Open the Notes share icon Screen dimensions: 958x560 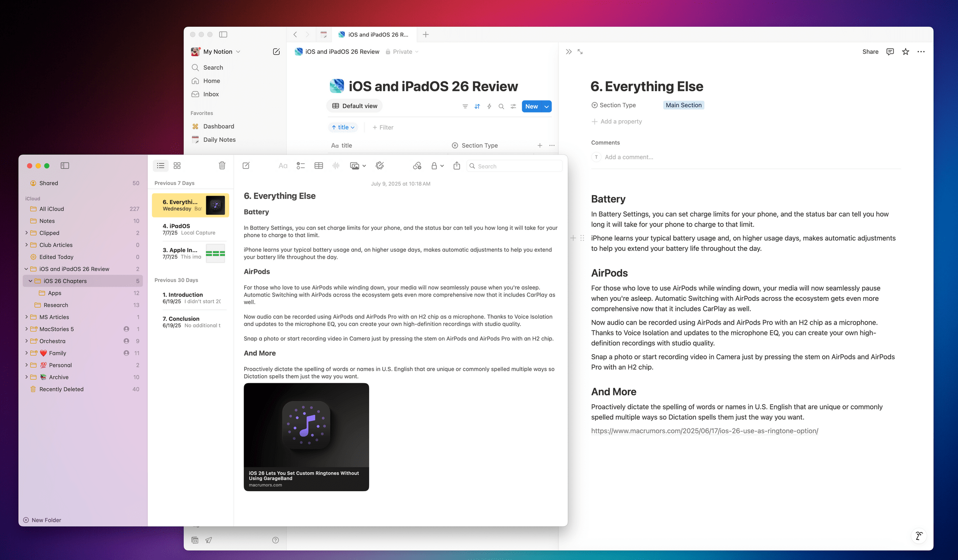click(457, 166)
